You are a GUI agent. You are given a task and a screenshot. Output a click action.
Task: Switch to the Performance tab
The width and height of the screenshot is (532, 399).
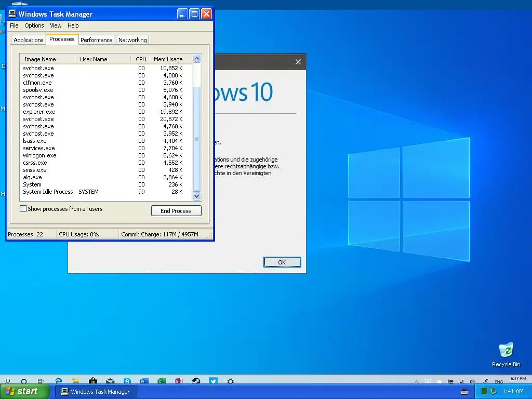click(96, 40)
